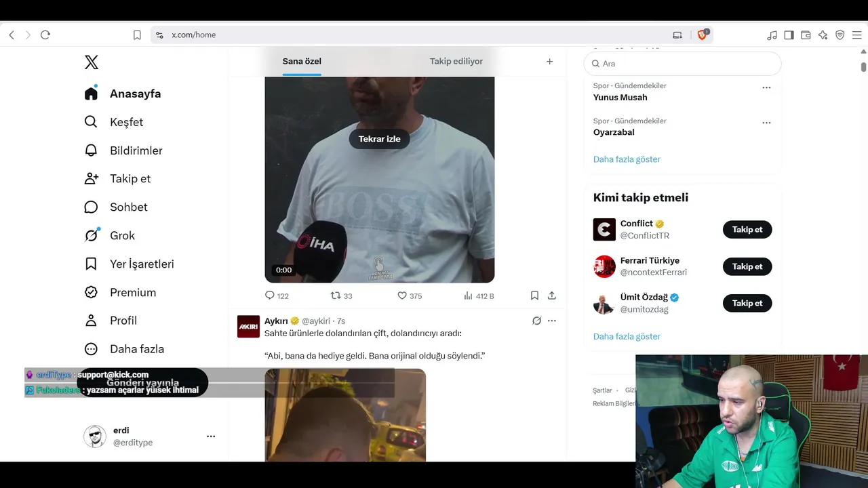Open the Brave VPN icon

pyautogui.click(x=840, y=35)
